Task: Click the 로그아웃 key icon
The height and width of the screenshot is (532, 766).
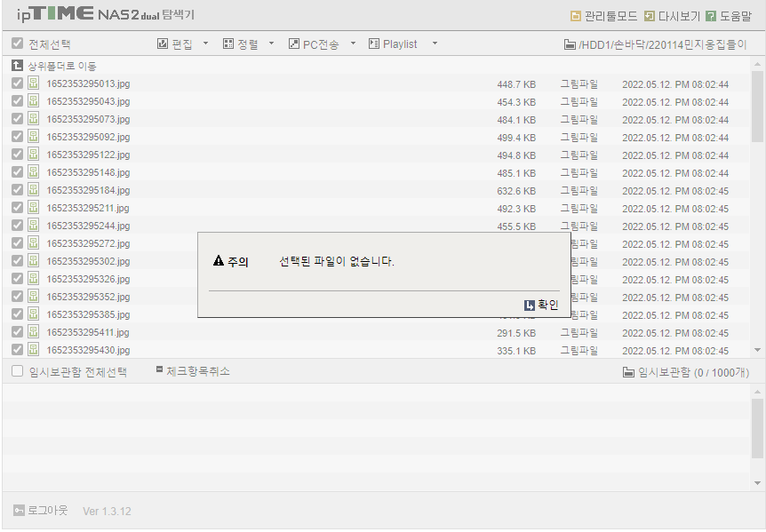Action: click(19, 511)
